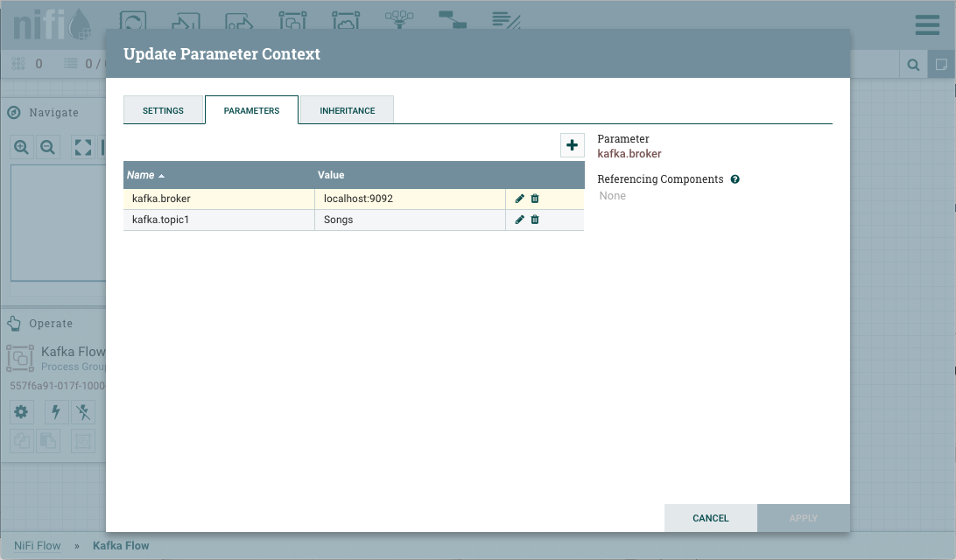956x560 pixels.
Task: Click the search magnifier icon
Action: (913, 65)
